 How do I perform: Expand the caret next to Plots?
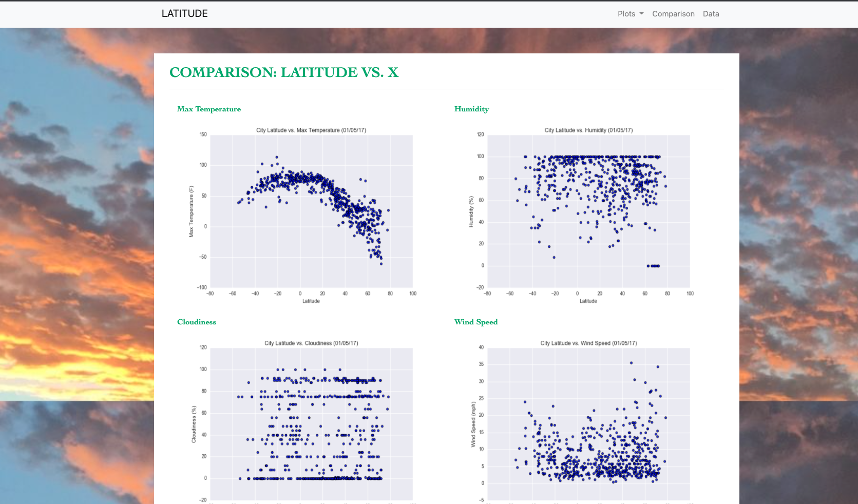tap(641, 14)
